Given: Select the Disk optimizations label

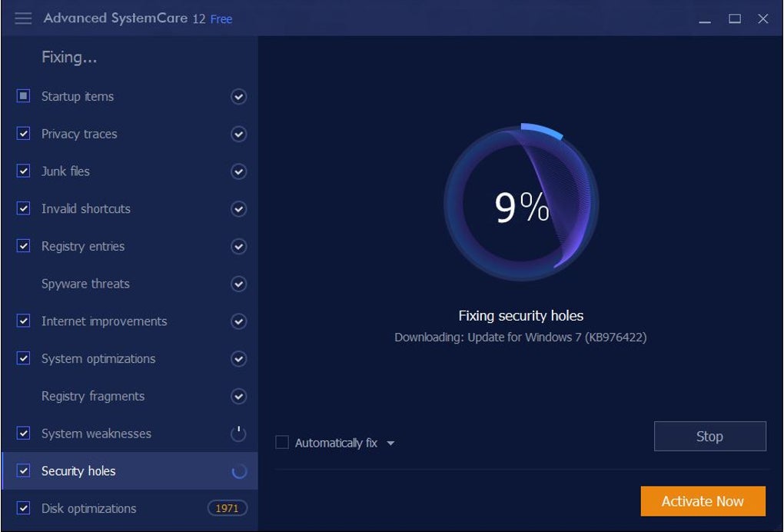Looking at the screenshot, I should point(88,508).
